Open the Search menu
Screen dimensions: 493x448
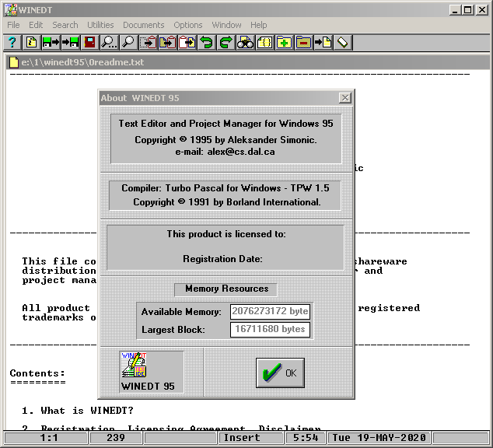pyautogui.click(x=65, y=25)
